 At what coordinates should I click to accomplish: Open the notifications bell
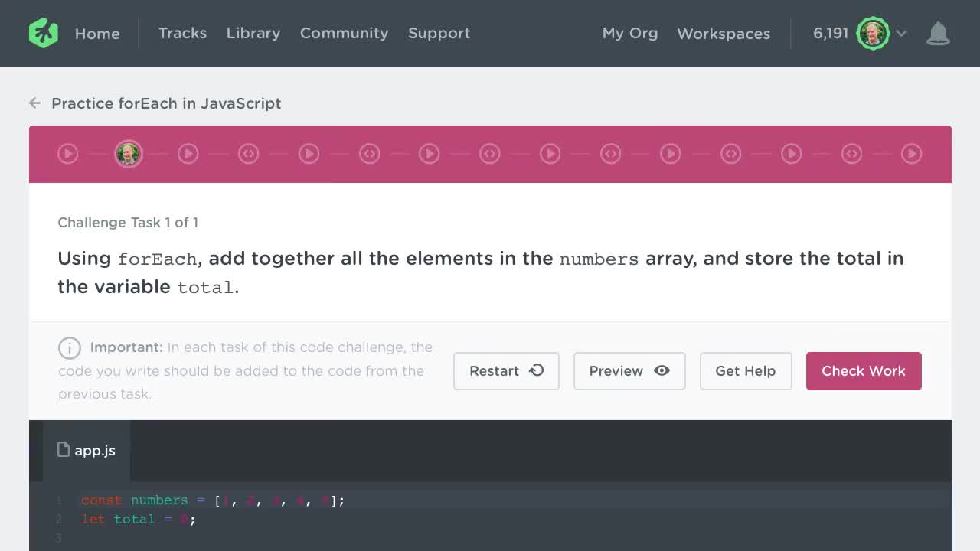coord(938,34)
